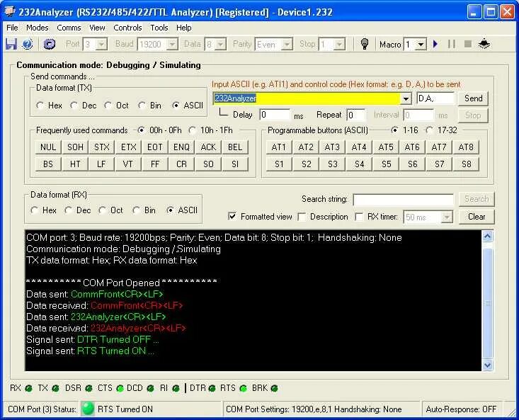The image size is (519, 420).
Task: Open the Help question mark icon
Action: (x=28, y=44)
